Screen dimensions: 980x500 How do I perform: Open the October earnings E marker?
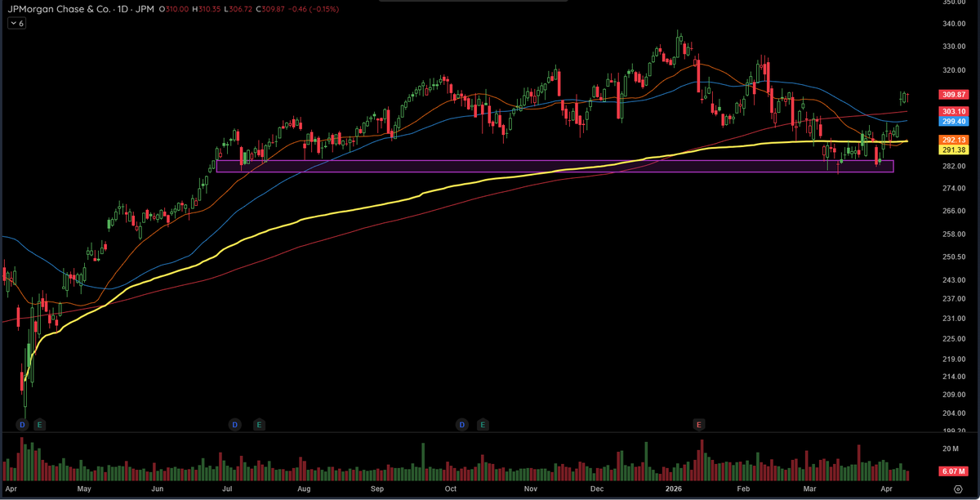click(483, 424)
